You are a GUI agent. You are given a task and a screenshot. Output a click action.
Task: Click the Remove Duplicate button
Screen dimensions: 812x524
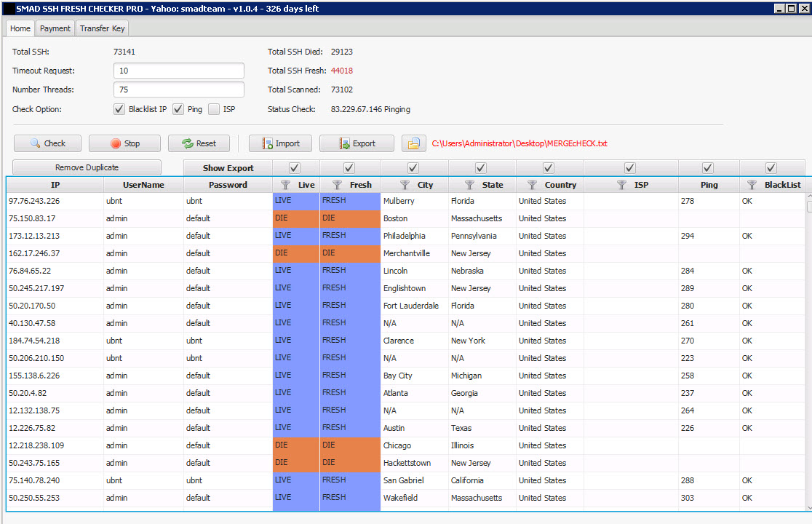click(87, 167)
